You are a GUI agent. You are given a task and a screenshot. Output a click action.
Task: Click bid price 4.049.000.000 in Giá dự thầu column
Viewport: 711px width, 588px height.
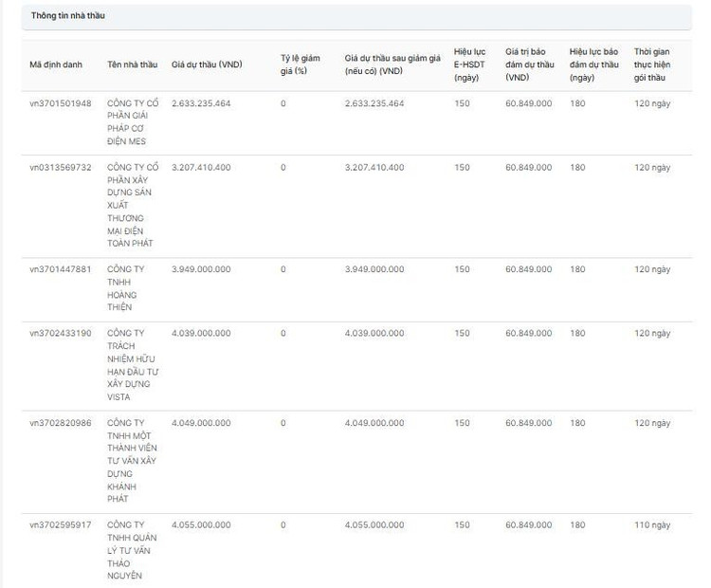point(201,423)
